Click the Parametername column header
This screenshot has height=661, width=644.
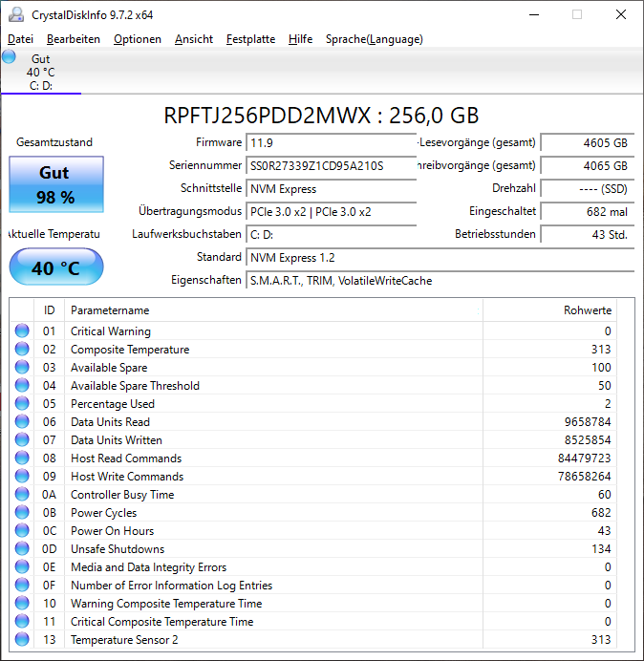coord(273,310)
